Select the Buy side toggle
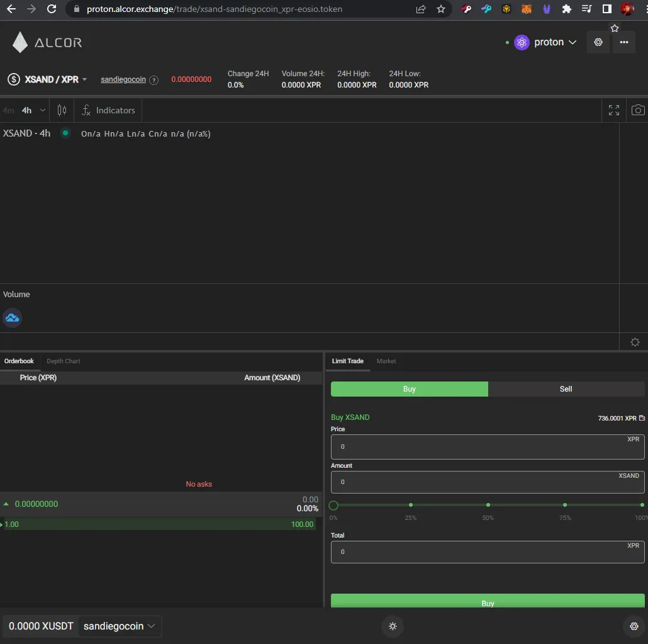 (409, 389)
